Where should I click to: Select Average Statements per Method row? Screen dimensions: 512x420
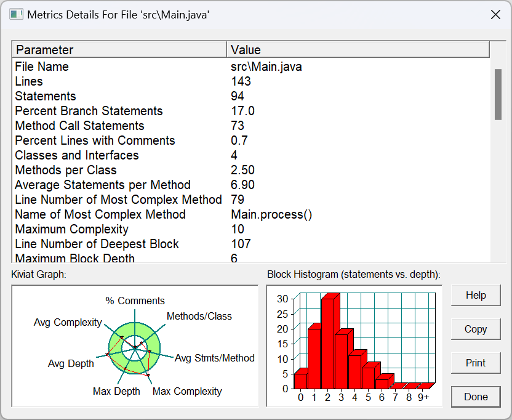(251, 185)
